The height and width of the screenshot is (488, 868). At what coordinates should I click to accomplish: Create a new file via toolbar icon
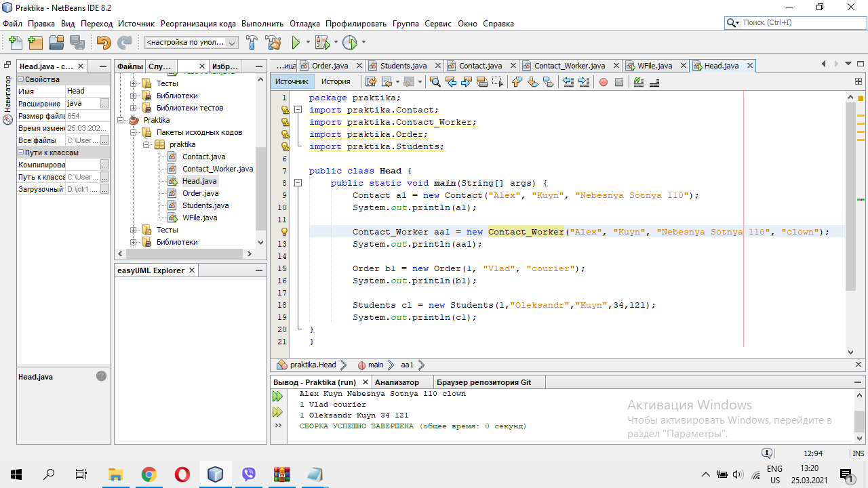(15, 42)
